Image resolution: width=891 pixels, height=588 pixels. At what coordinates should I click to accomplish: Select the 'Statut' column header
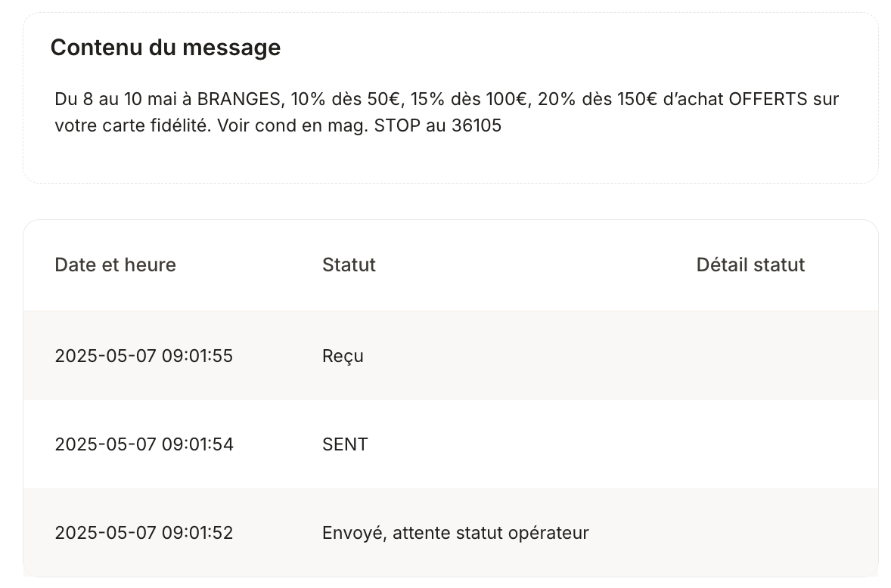349,265
